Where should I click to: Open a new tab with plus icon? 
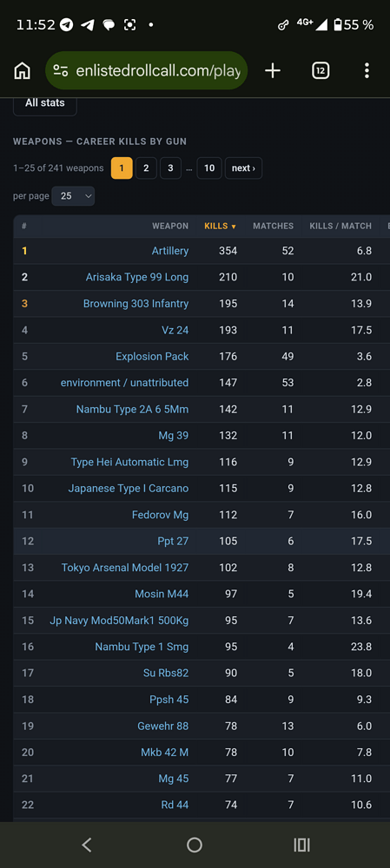273,71
